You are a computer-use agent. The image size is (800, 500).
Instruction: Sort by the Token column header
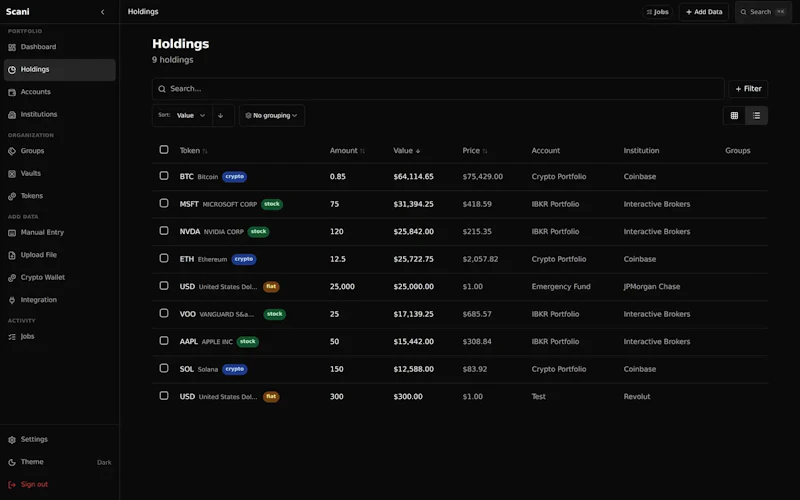click(x=193, y=151)
